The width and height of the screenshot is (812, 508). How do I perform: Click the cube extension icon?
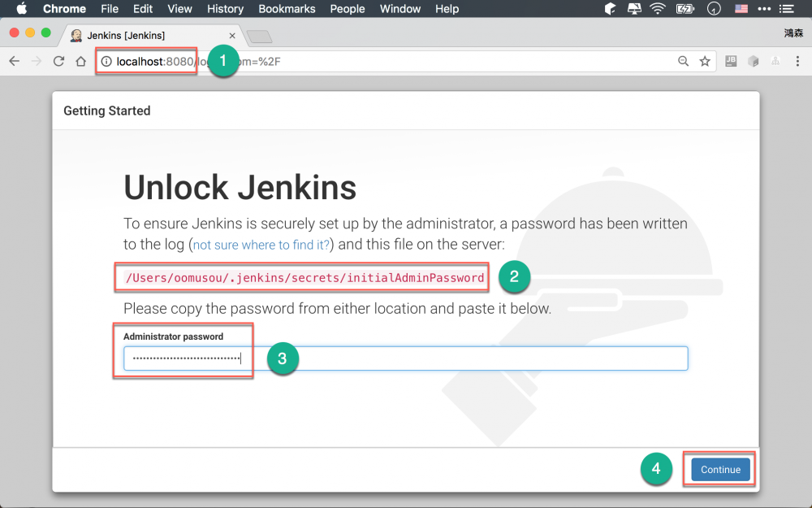tap(753, 61)
